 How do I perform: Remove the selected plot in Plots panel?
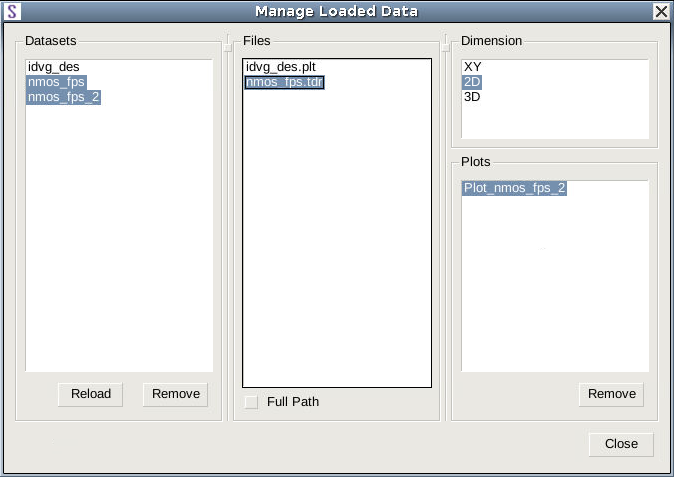(x=611, y=394)
